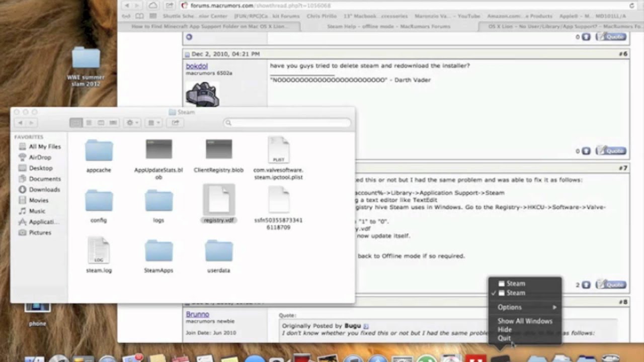This screenshot has width=644, height=362.
Task: Select the steam.log file
Action: click(99, 255)
